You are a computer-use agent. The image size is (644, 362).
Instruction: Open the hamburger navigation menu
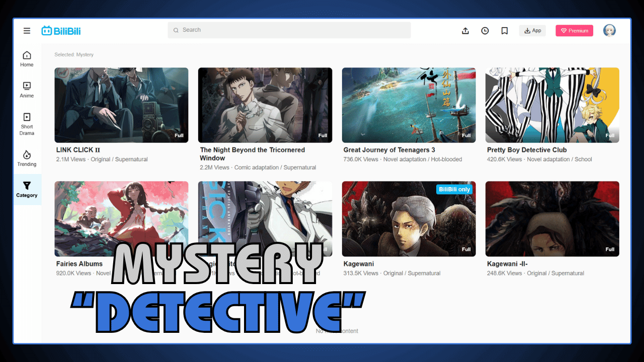coord(27,31)
